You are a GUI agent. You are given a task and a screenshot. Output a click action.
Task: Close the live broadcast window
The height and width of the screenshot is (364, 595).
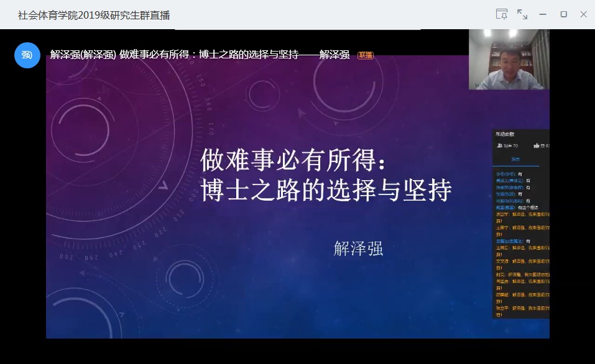click(x=583, y=14)
